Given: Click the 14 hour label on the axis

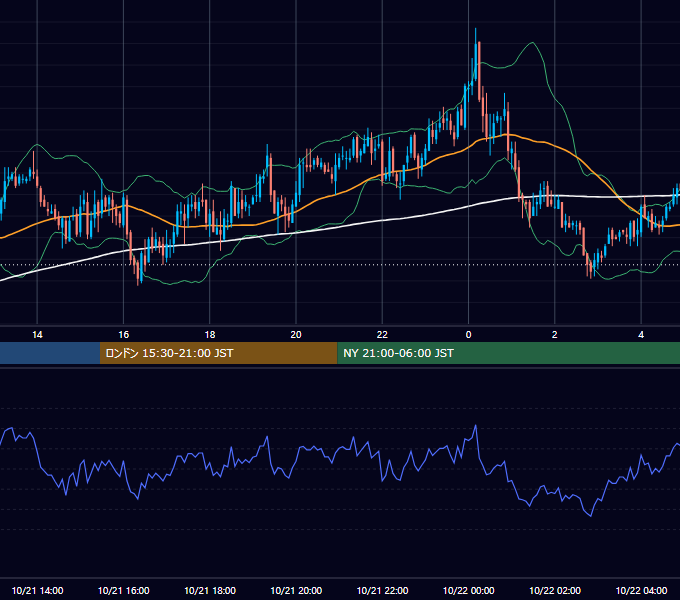Looking at the screenshot, I should point(37,335).
